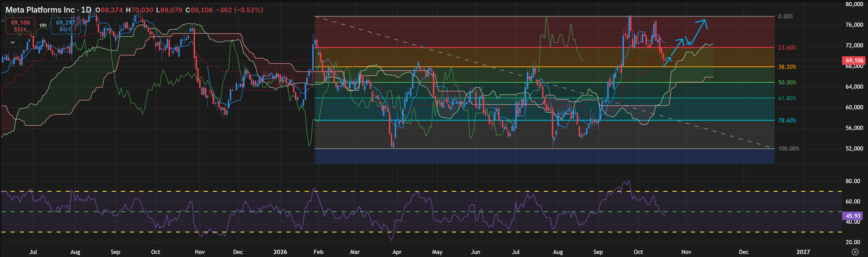Image resolution: width=868 pixels, height=257 pixels.
Task: Click the H70,030 high price value
Action: pos(140,10)
